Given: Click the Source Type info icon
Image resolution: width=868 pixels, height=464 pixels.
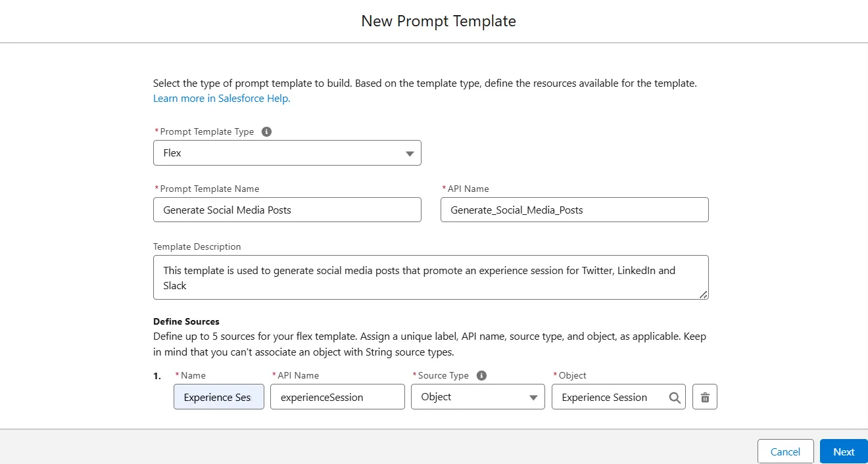Looking at the screenshot, I should click(x=481, y=375).
